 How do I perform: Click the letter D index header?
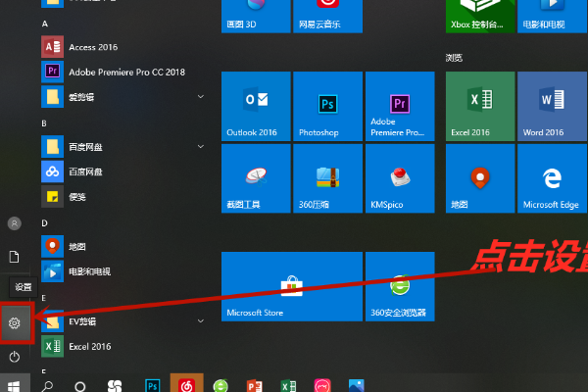click(44, 223)
